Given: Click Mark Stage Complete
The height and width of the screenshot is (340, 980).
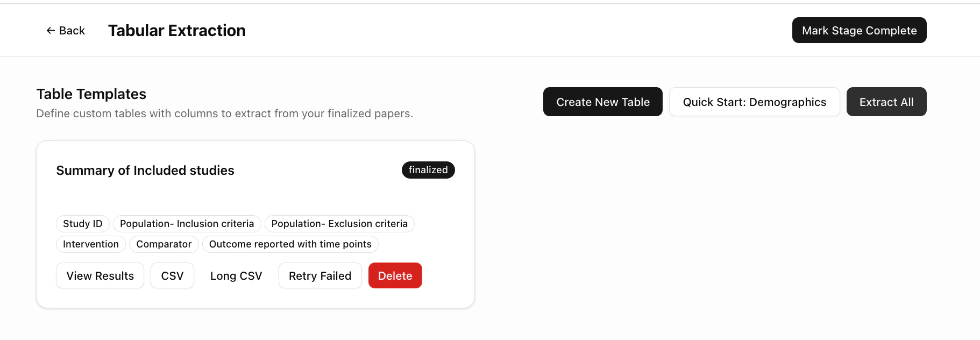Looking at the screenshot, I should [x=858, y=30].
